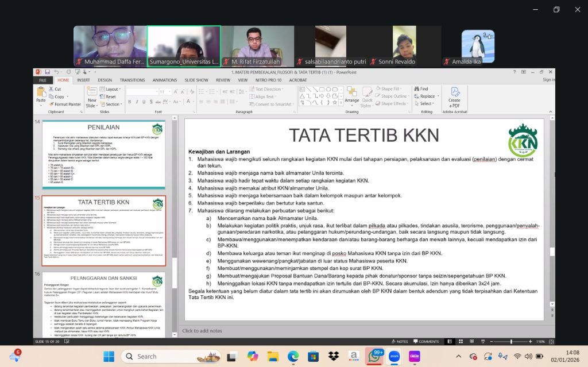Toggle the Comments pane in status bar

[x=425, y=341]
